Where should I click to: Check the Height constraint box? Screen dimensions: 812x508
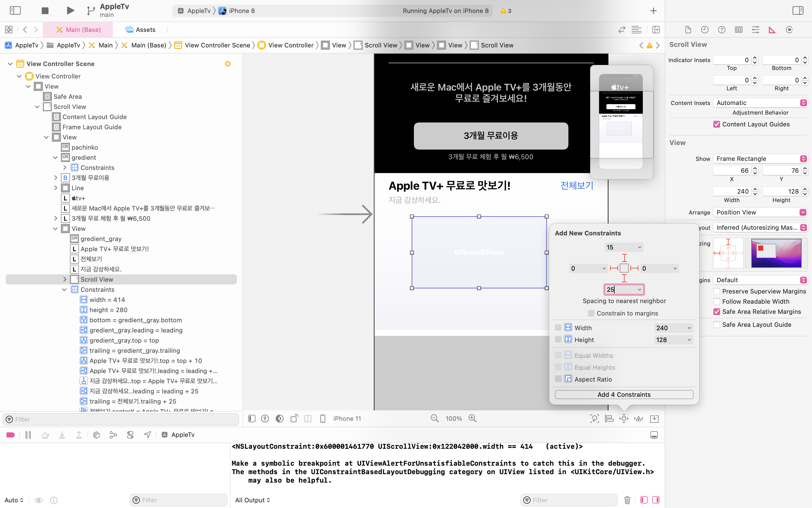[x=558, y=339]
